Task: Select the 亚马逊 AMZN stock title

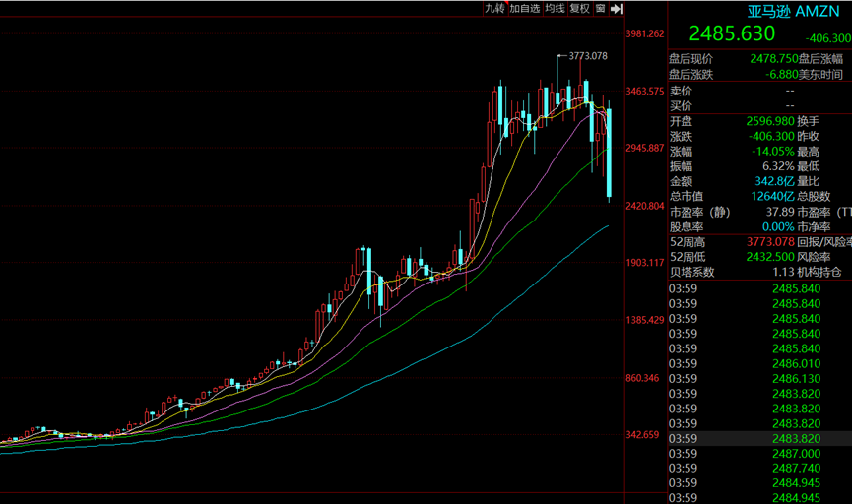Action: point(793,12)
